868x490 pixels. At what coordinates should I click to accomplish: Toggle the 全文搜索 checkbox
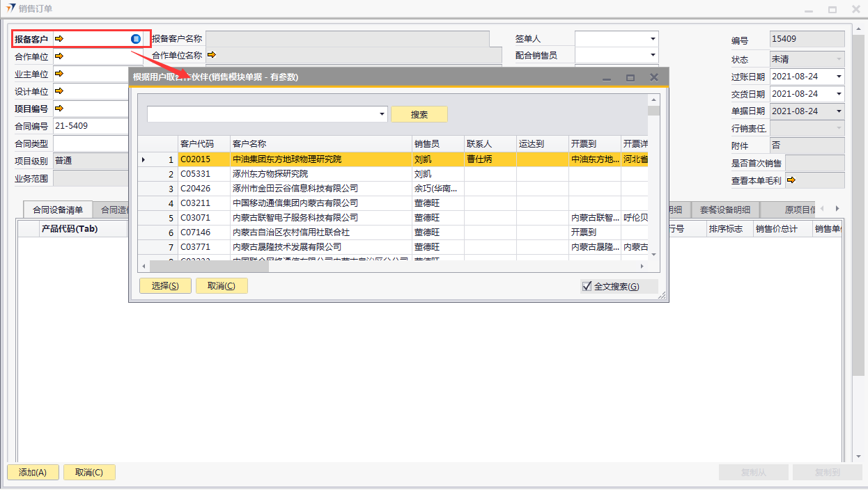click(587, 286)
